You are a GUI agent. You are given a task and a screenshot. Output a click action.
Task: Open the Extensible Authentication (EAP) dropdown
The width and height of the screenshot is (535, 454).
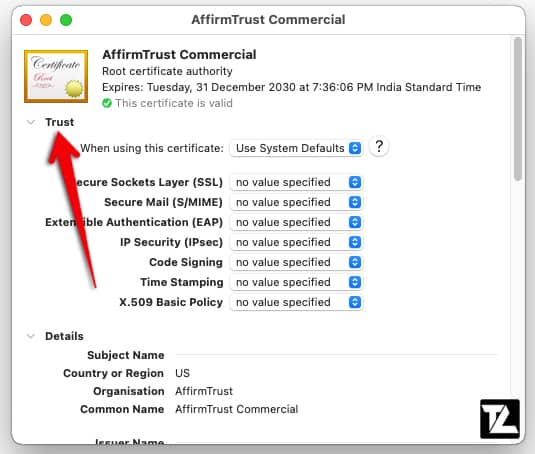click(x=296, y=222)
